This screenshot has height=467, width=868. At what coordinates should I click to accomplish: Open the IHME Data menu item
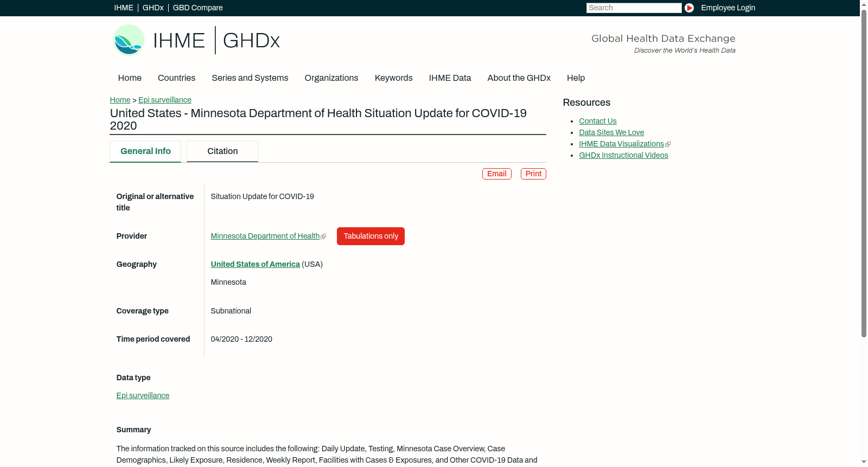[450, 78]
